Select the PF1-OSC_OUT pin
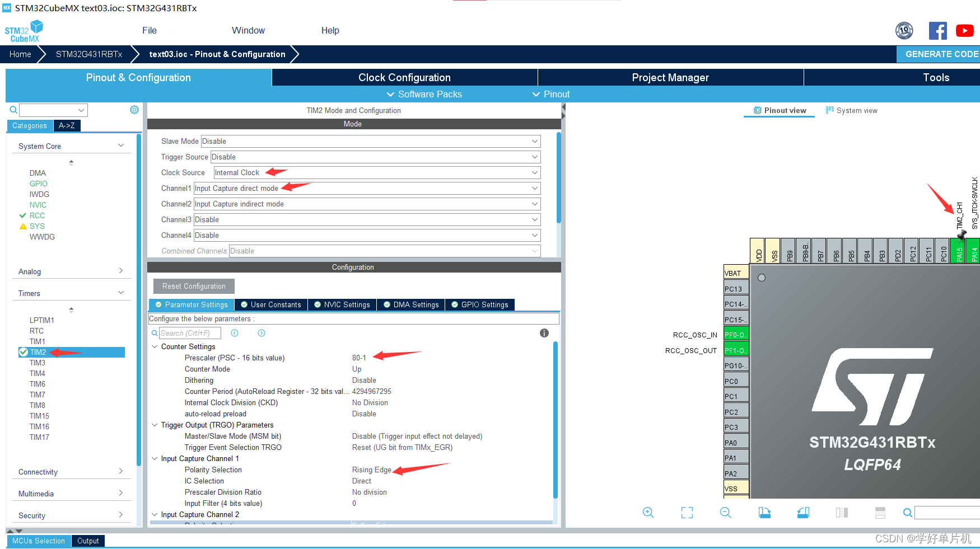Screen dimensions: 980x549 tap(736, 350)
